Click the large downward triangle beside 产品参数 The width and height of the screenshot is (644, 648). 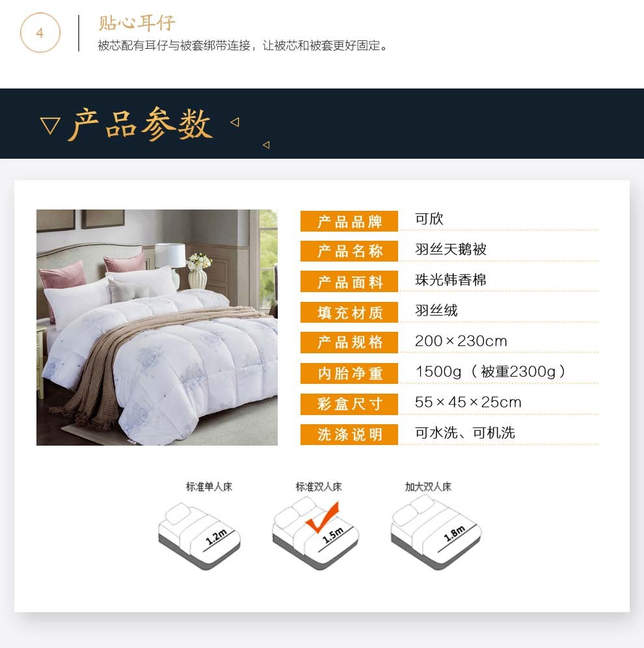(x=50, y=126)
